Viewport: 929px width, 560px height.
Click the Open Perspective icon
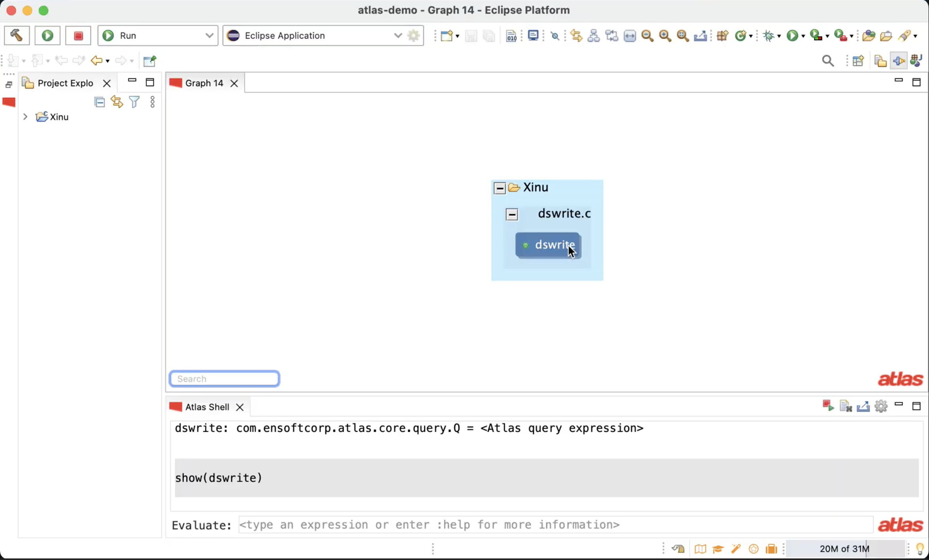tap(858, 61)
